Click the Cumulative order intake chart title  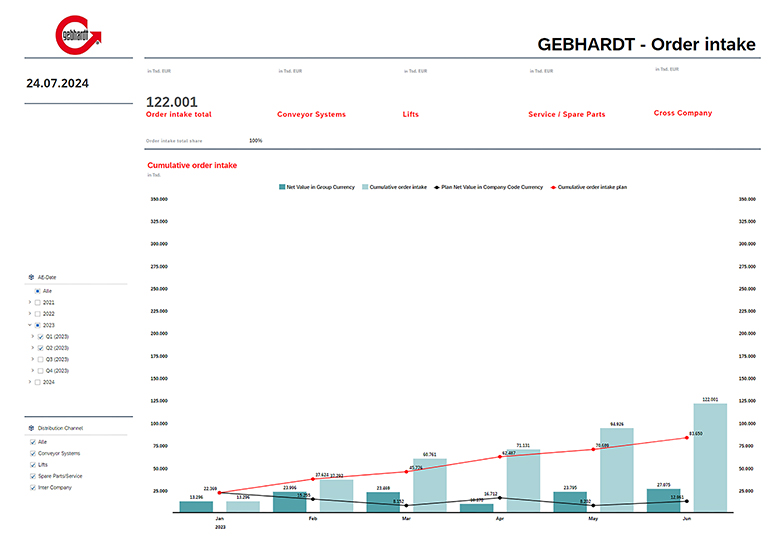click(x=192, y=165)
